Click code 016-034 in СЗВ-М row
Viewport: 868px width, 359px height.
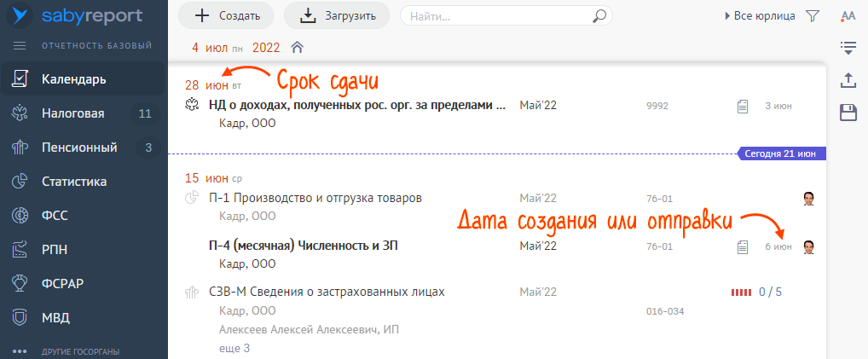665,311
